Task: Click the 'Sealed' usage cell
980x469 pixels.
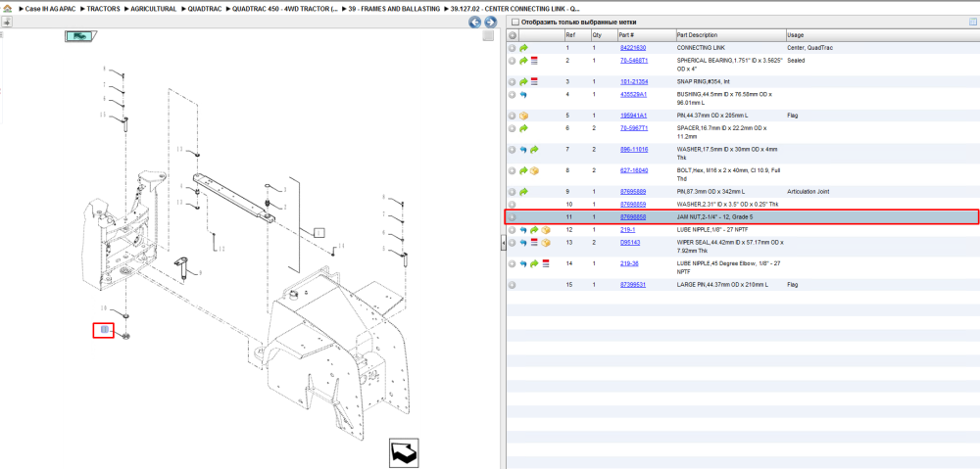Action: tap(796, 61)
